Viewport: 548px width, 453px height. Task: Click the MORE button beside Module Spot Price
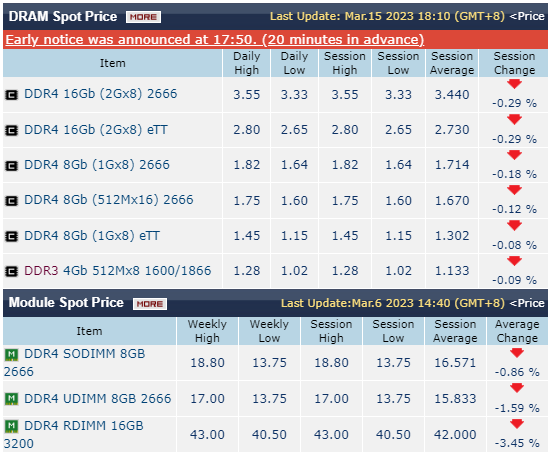[150, 304]
